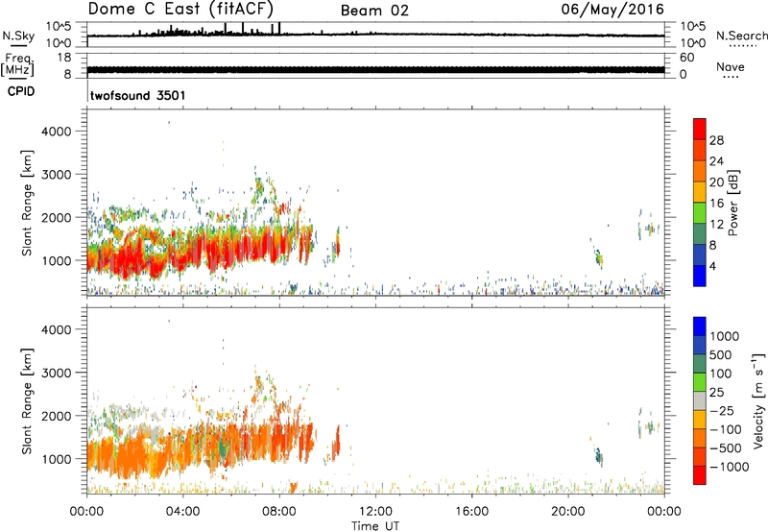Pick the bottom blue segment of the power color bar
This screenshot has height=532, width=768.
click(x=700, y=276)
